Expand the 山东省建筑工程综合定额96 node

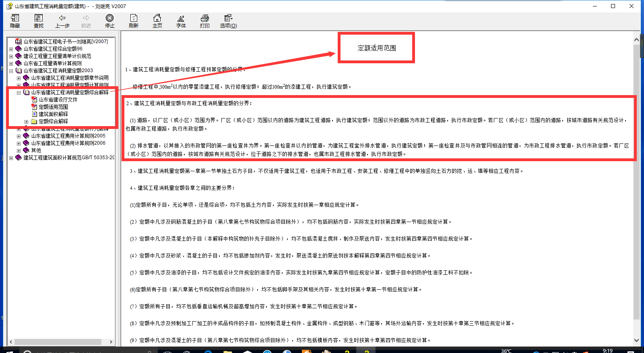pyautogui.click(x=11, y=49)
